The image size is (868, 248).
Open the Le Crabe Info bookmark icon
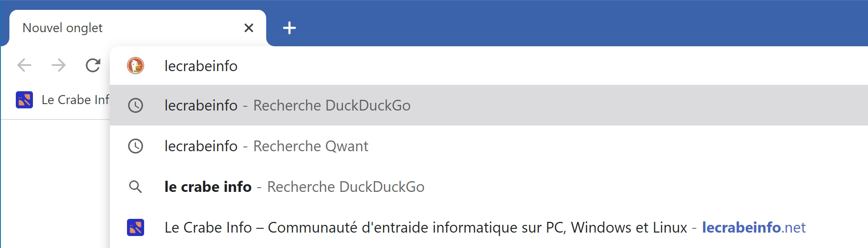[24, 100]
